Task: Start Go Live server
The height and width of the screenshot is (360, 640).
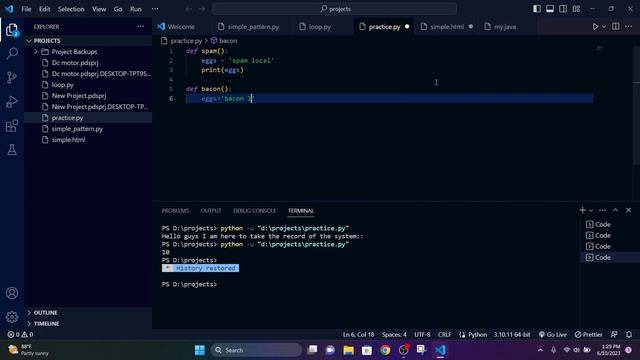Action: pos(553,335)
